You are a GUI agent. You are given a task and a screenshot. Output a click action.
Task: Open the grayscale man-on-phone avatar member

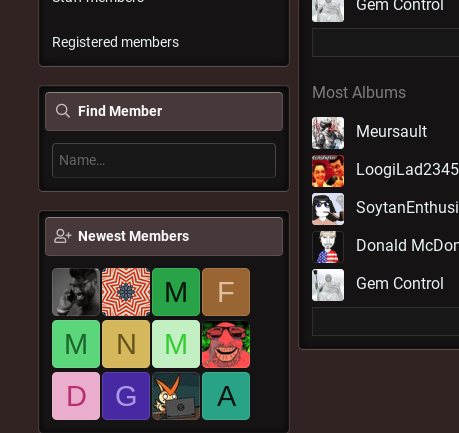(x=76, y=292)
